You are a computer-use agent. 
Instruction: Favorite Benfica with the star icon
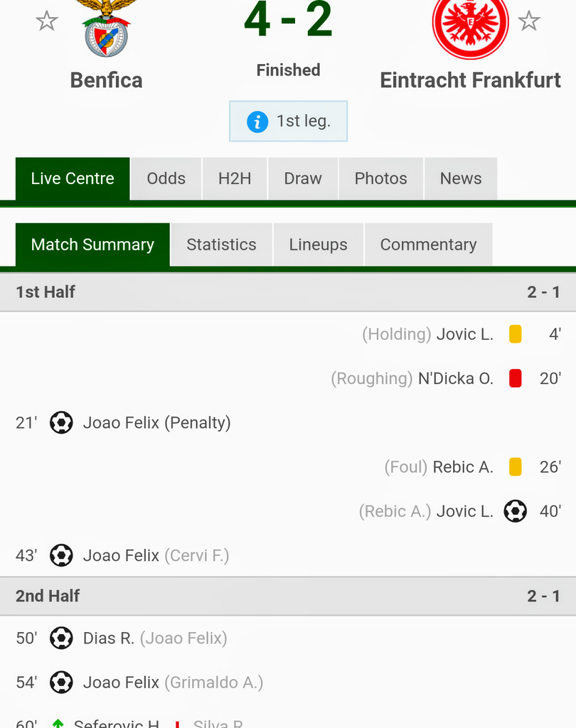pyautogui.click(x=47, y=21)
